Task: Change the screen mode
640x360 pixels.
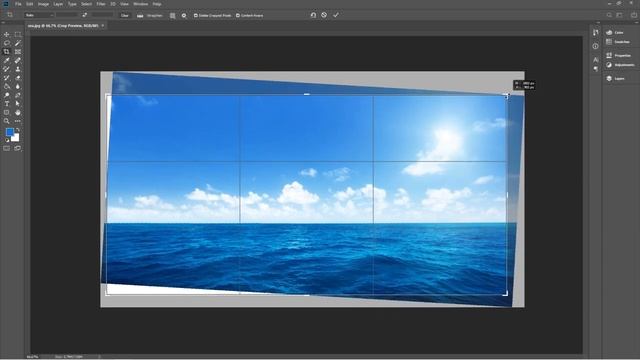Action: click(x=18, y=149)
